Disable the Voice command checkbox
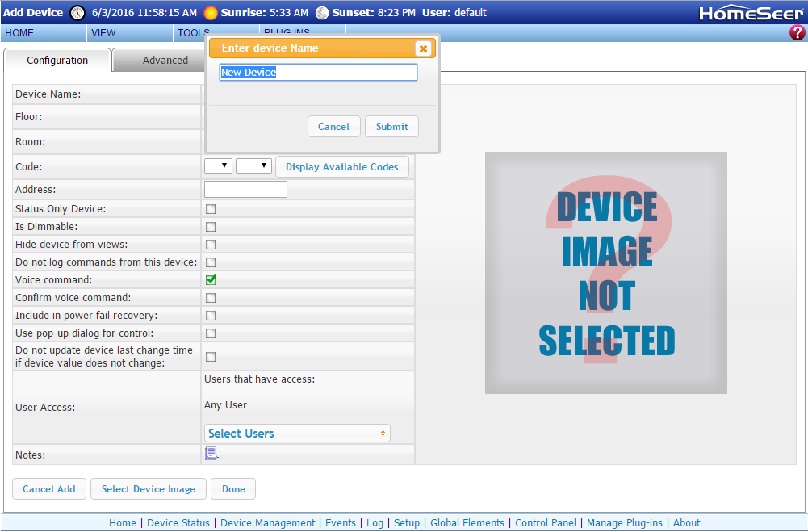Image resolution: width=808 pixels, height=532 pixels. click(x=210, y=279)
